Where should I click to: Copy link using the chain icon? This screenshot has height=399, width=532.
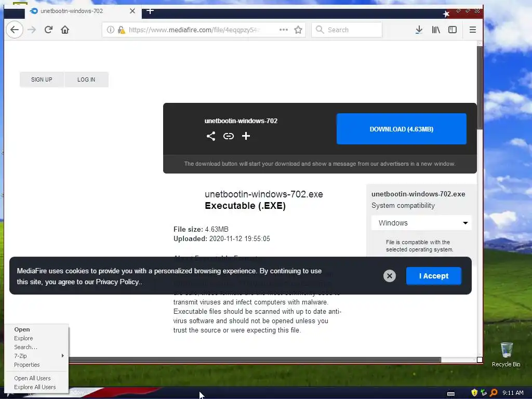click(x=229, y=136)
